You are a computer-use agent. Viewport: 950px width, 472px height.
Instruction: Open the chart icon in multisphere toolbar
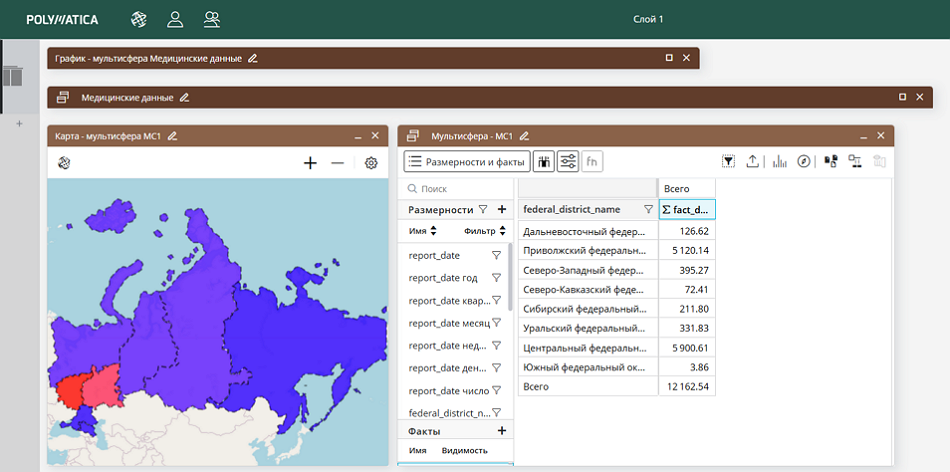pyautogui.click(x=779, y=162)
